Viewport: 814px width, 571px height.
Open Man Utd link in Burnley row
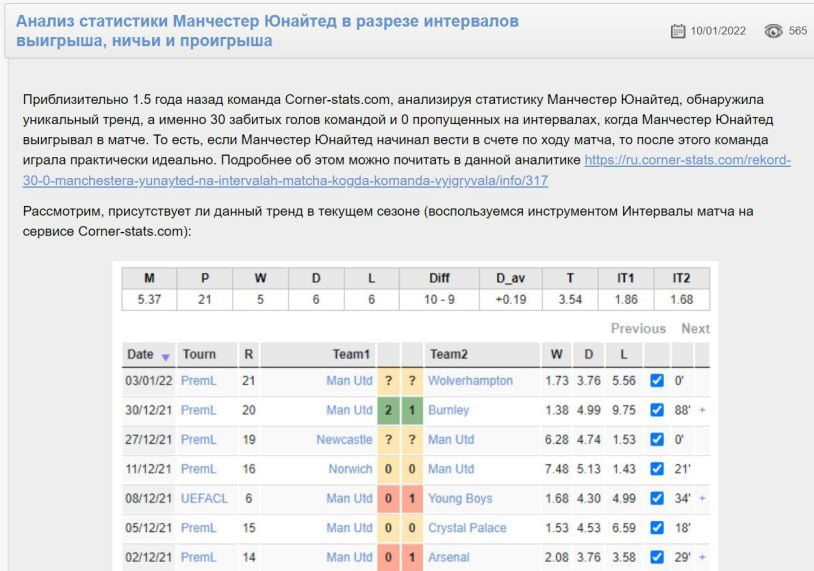coord(349,410)
